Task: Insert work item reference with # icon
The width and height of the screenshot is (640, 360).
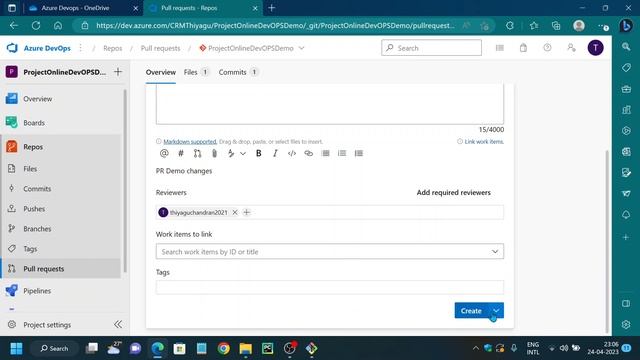Action: 181,153
